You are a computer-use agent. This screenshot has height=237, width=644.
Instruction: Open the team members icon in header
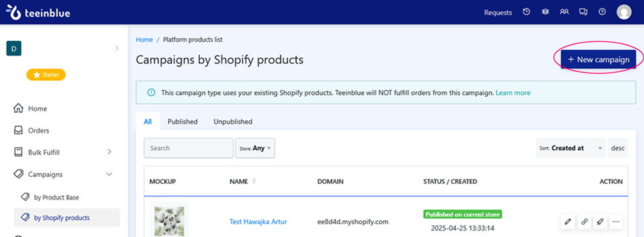pos(564,12)
